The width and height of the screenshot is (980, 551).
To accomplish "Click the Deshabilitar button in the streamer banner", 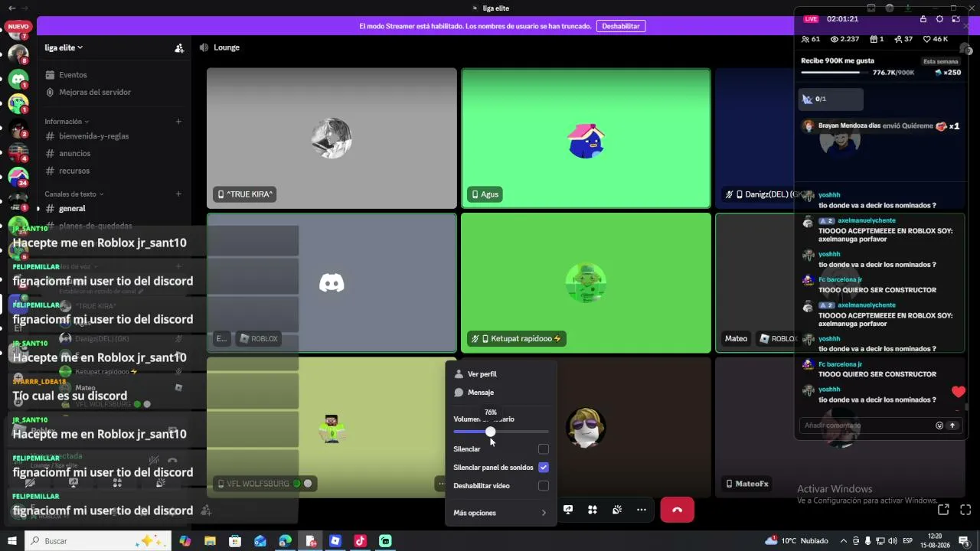I will coord(621,26).
